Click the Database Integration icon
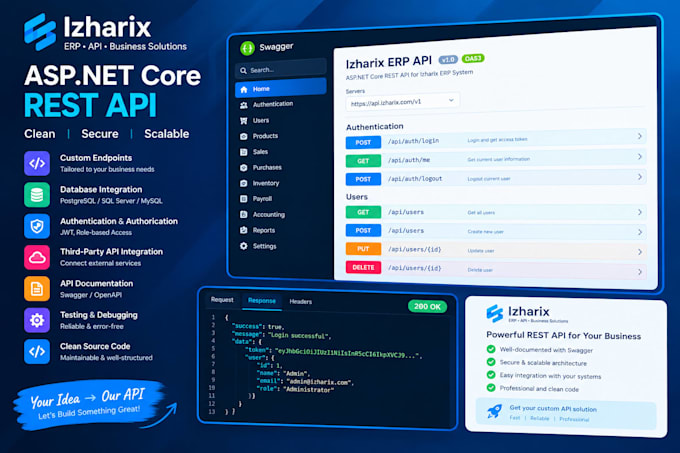 pos(37,195)
